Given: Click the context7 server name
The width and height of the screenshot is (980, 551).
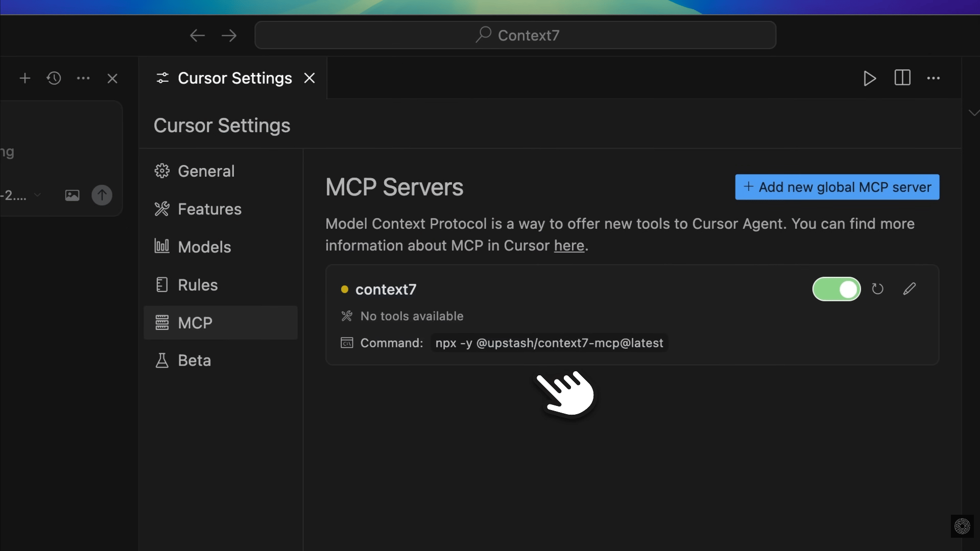Looking at the screenshot, I should [386, 290].
